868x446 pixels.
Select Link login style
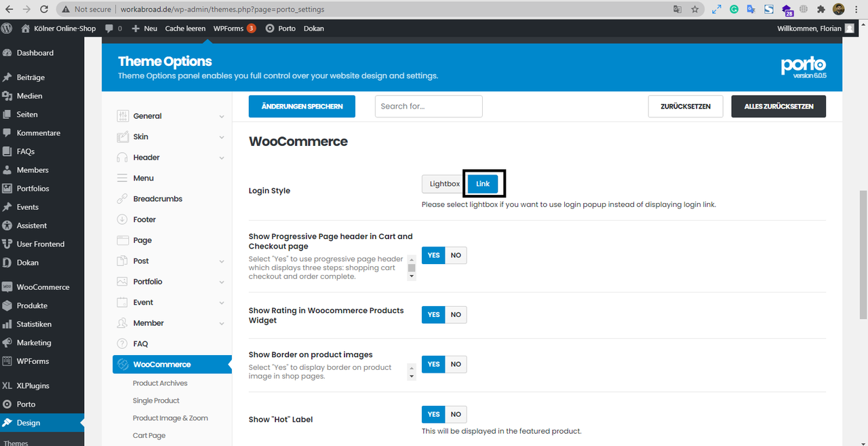tap(483, 184)
